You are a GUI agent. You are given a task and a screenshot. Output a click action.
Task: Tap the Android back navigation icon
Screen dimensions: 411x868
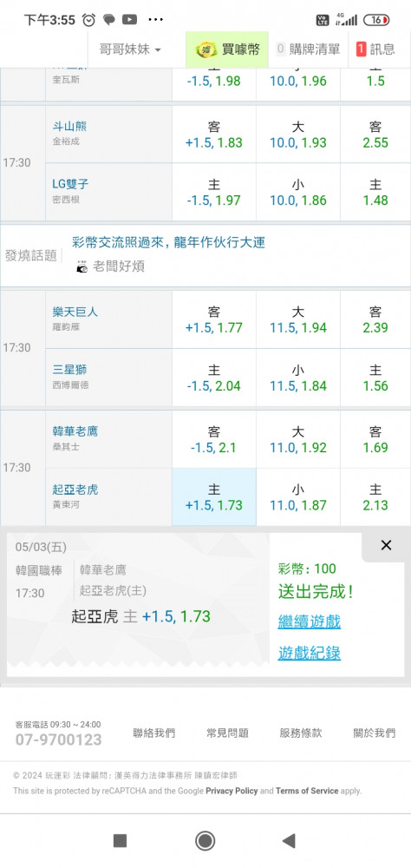288,841
